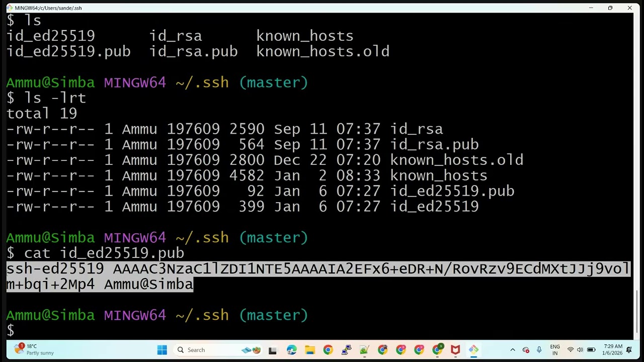This screenshot has width=644, height=362.
Task: Click 'id_rsa' in the short ls output
Action: tap(176, 36)
